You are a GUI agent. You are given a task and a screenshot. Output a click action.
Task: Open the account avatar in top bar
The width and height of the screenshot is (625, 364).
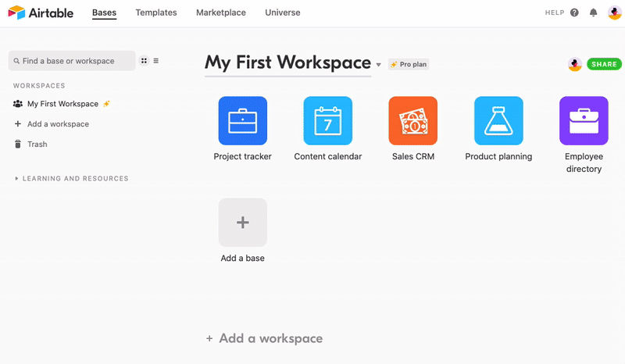(614, 12)
